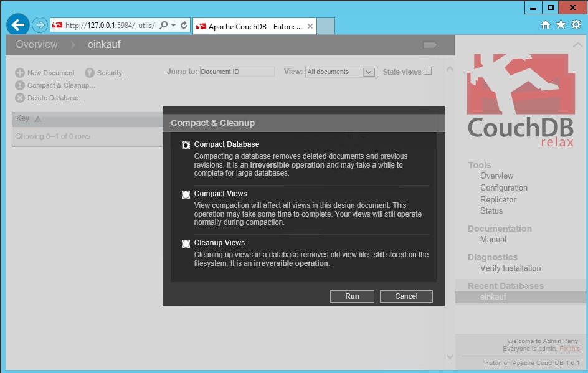Viewport: 588px width, 373px height.
Task: Select the Cleanup Views radio option
Action: tap(186, 243)
